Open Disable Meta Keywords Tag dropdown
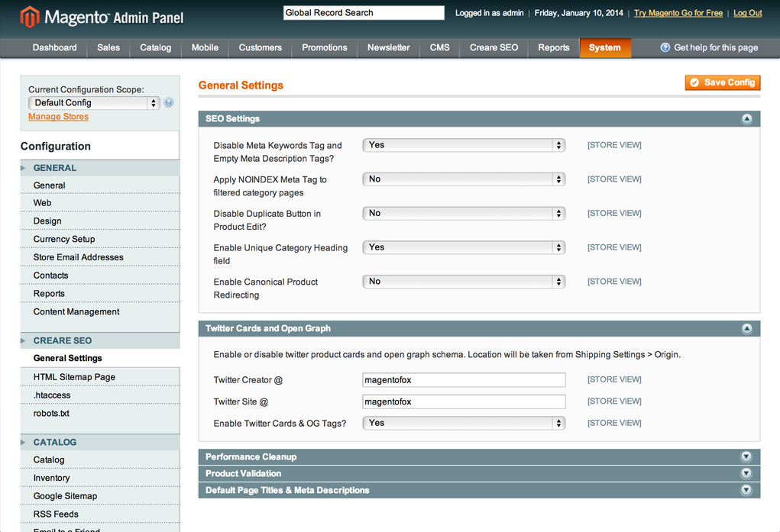The width and height of the screenshot is (780, 532). (x=464, y=145)
